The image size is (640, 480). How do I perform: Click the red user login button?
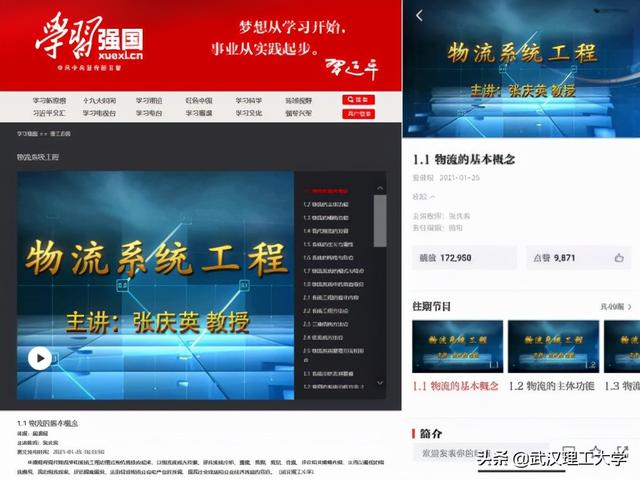[x=358, y=113]
